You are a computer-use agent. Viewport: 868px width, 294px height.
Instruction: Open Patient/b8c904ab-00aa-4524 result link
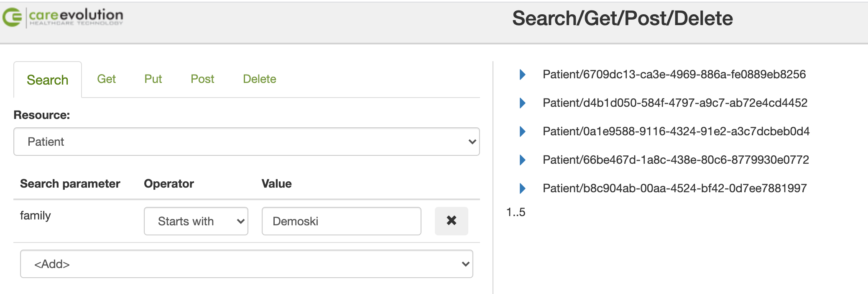pos(675,188)
